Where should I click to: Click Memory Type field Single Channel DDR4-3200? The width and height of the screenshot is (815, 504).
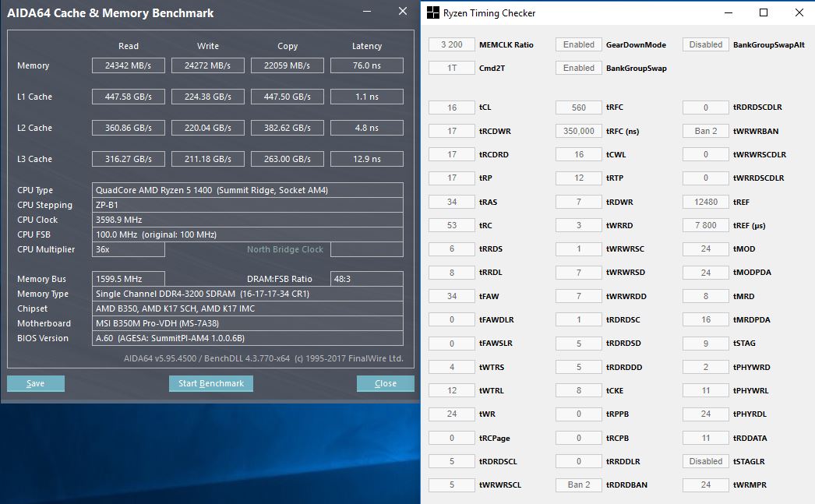[x=248, y=294]
